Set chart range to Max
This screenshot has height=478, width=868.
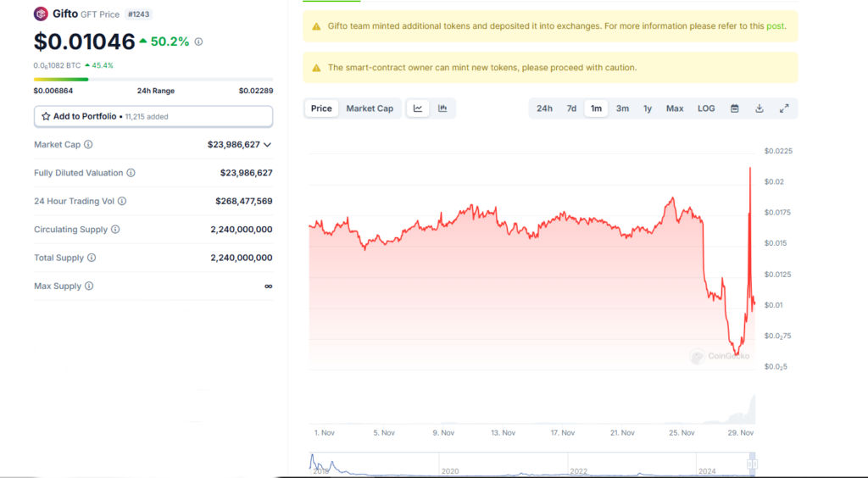tap(675, 108)
